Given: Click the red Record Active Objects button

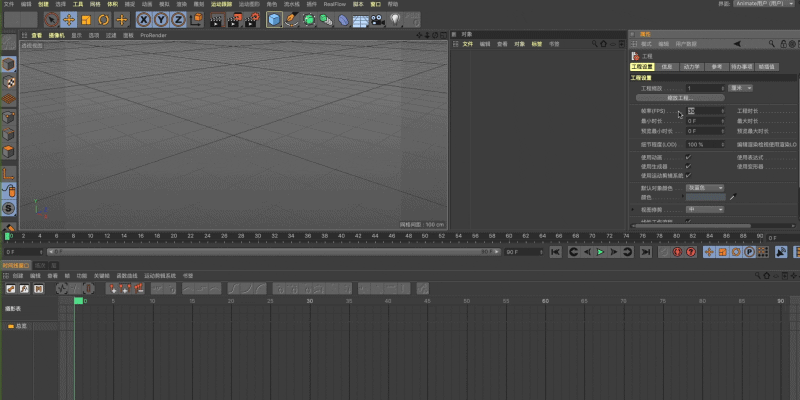Looking at the screenshot, I should (x=678, y=252).
